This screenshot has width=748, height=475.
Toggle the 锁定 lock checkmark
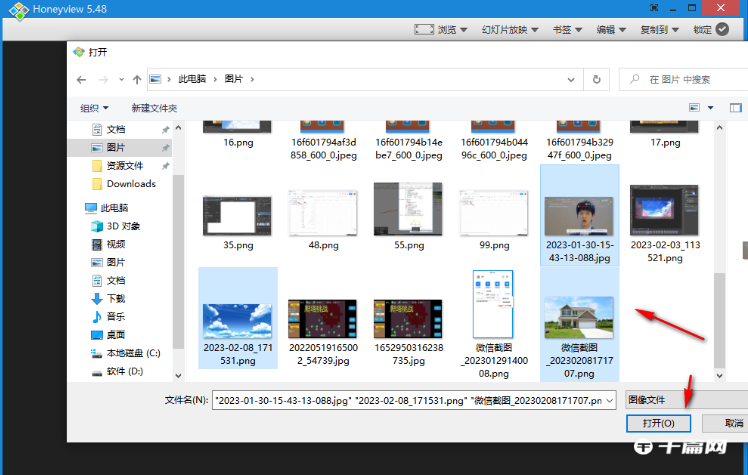point(722,29)
